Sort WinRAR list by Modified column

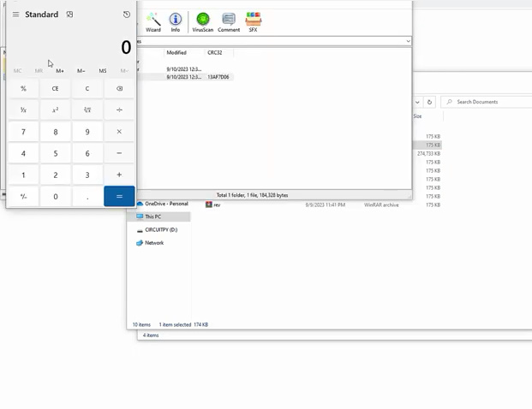pos(177,52)
